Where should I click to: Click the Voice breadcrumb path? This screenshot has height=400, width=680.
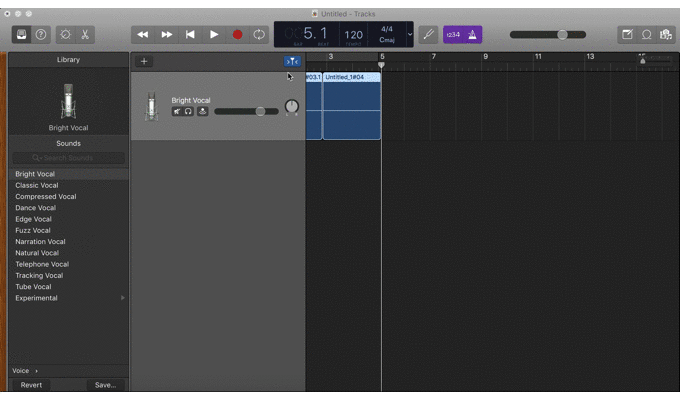coord(20,371)
